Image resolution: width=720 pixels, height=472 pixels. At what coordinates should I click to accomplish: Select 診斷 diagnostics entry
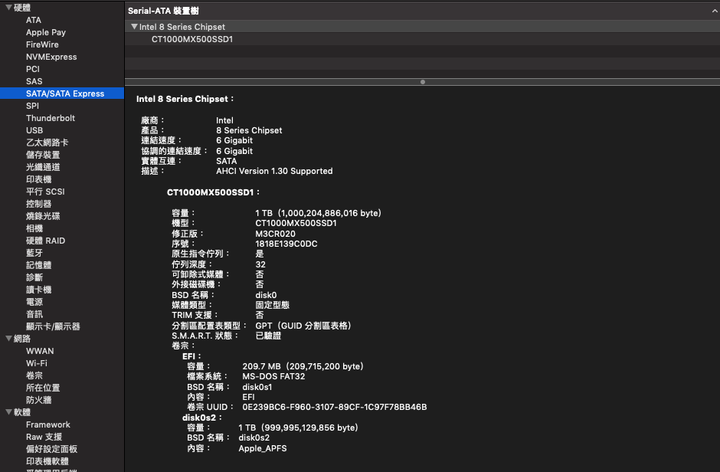pyautogui.click(x=34, y=277)
